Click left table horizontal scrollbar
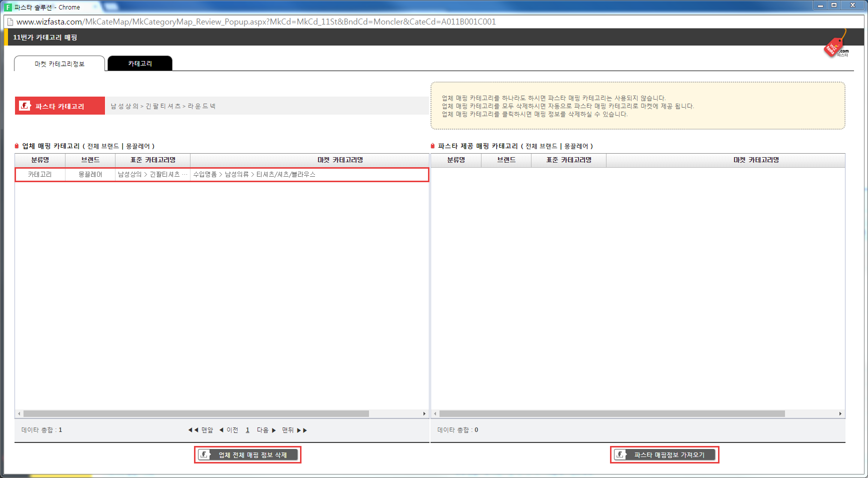The height and width of the screenshot is (478, 868). click(x=196, y=414)
